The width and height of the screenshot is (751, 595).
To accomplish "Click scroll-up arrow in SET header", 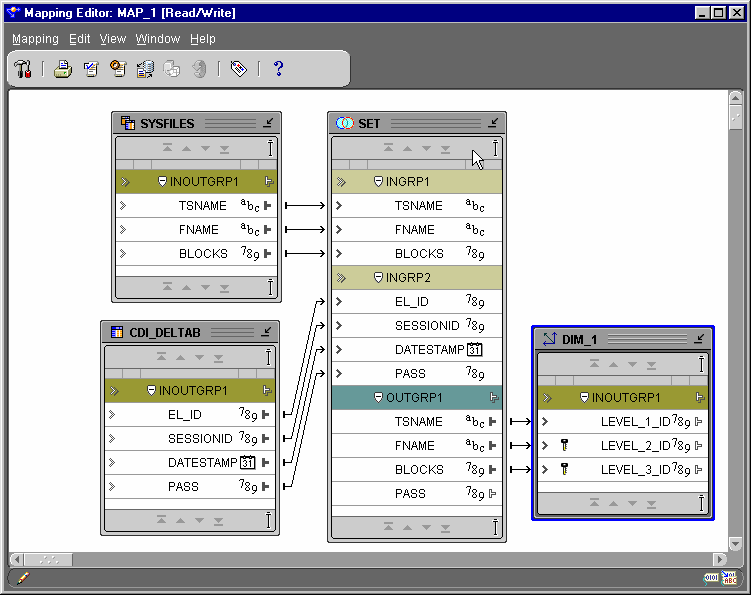I will (x=408, y=149).
